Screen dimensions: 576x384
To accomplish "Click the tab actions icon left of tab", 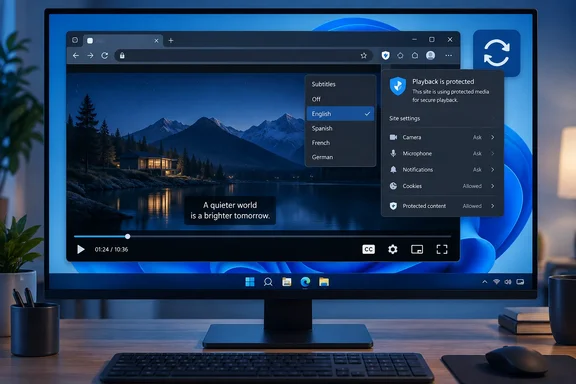I will click(x=75, y=40).
